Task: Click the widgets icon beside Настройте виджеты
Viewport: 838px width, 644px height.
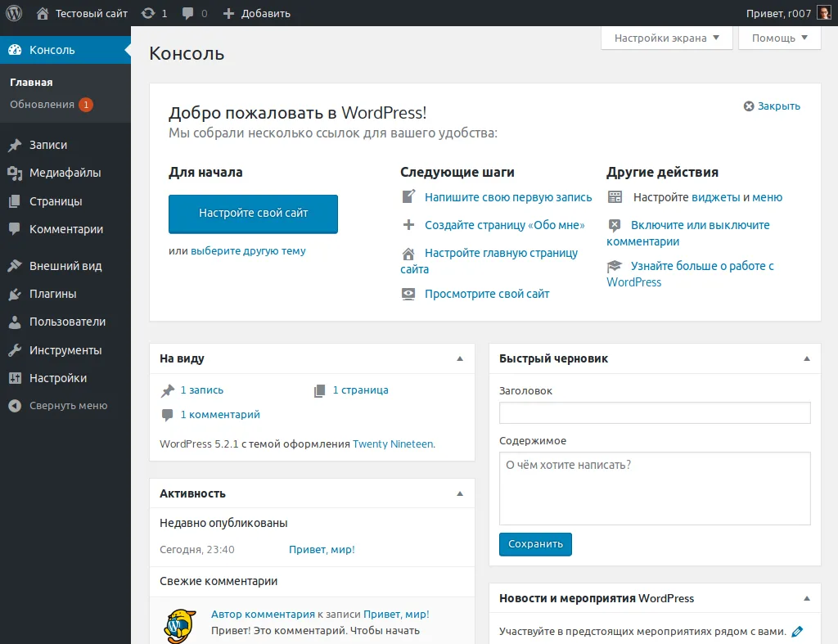Action: [x=615, y=197]
